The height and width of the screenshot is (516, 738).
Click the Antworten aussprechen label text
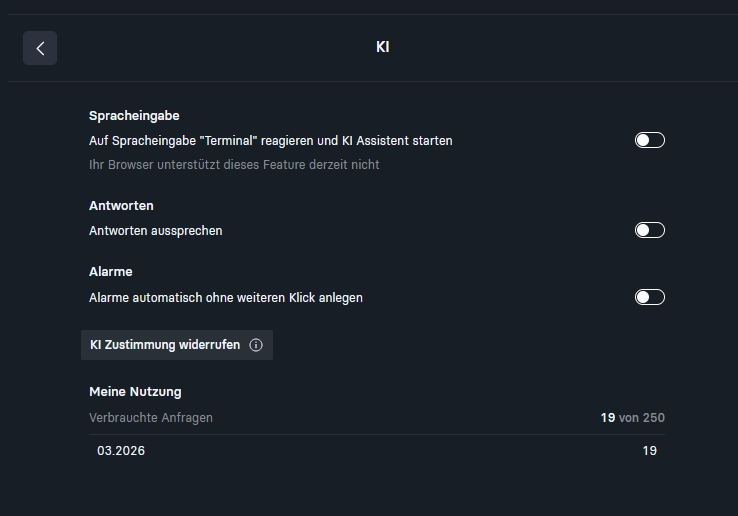156,231
